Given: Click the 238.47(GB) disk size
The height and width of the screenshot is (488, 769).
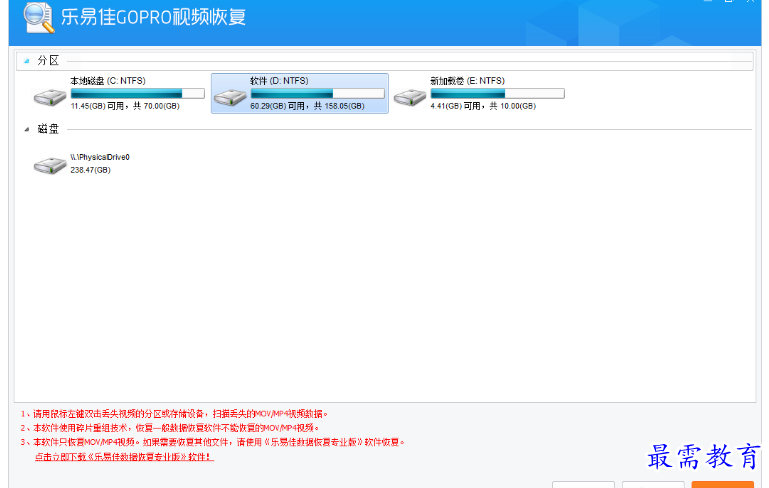Looking at the screenshot, I should [90, 170].
